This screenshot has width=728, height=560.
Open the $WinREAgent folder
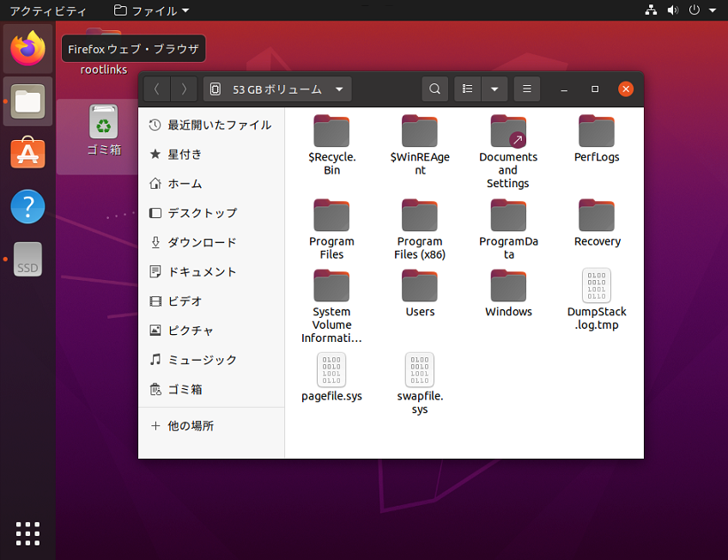(420, 144)
